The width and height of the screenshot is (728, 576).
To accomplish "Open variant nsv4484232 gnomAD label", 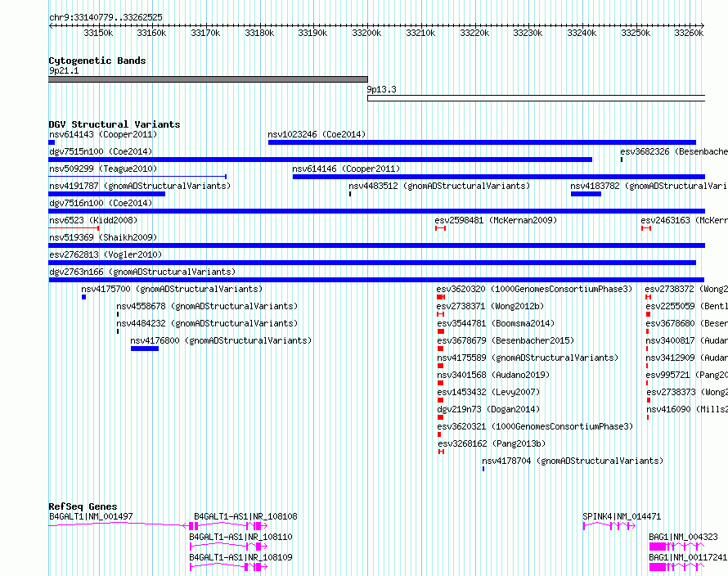I will tap(207, 323).
